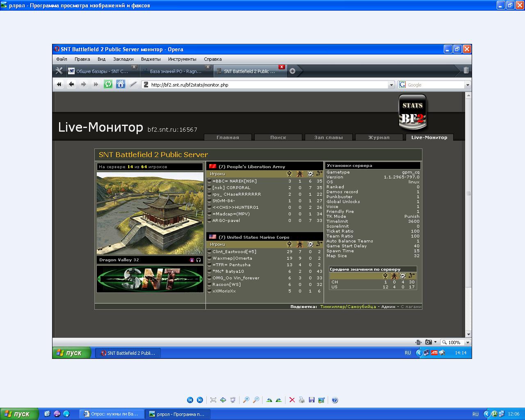Viewport: 525px width, 420px height.
Task: Click SNT green banner image
Action: (x=150, y=279)
